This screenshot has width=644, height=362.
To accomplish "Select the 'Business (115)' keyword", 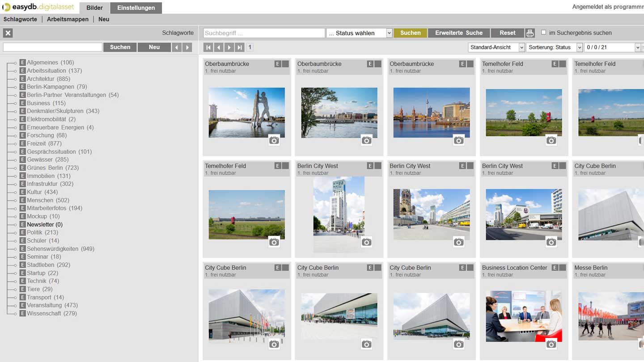I will 46,103.
